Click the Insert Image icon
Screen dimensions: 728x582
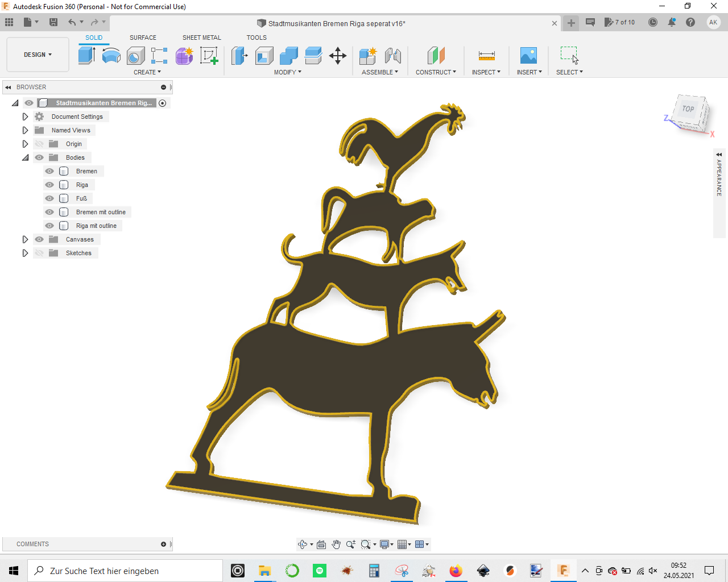529,56
